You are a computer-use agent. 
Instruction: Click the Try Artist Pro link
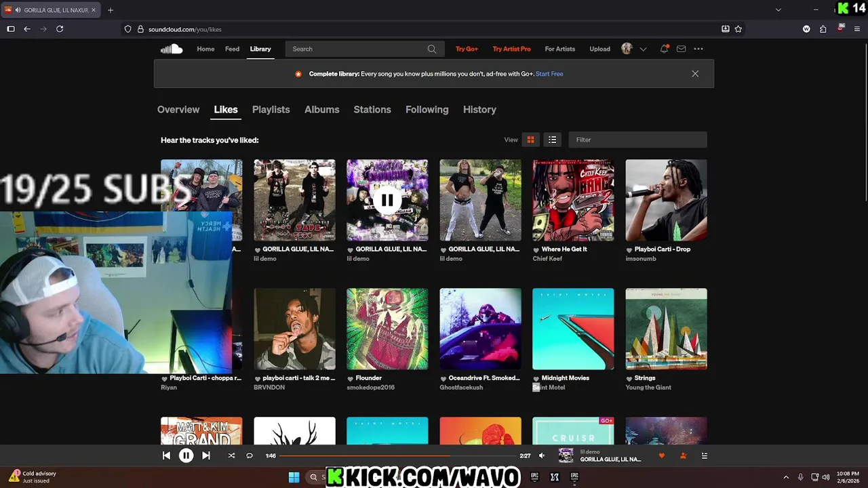pos(511,49)
